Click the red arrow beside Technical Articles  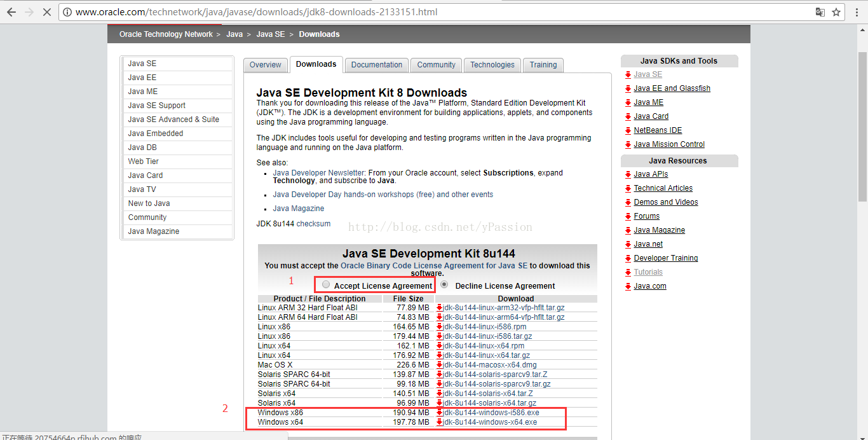tap(628, 189)
